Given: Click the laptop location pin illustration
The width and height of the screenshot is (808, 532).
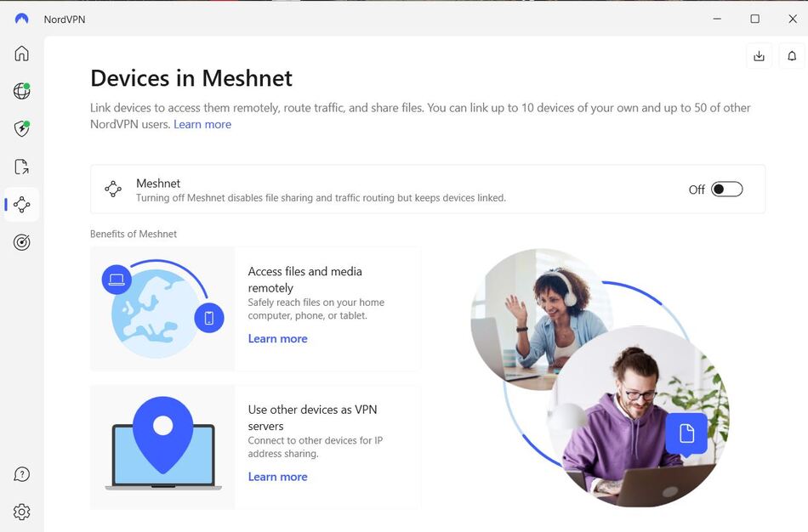Looking at the screenshot, I should pos(162,447).
